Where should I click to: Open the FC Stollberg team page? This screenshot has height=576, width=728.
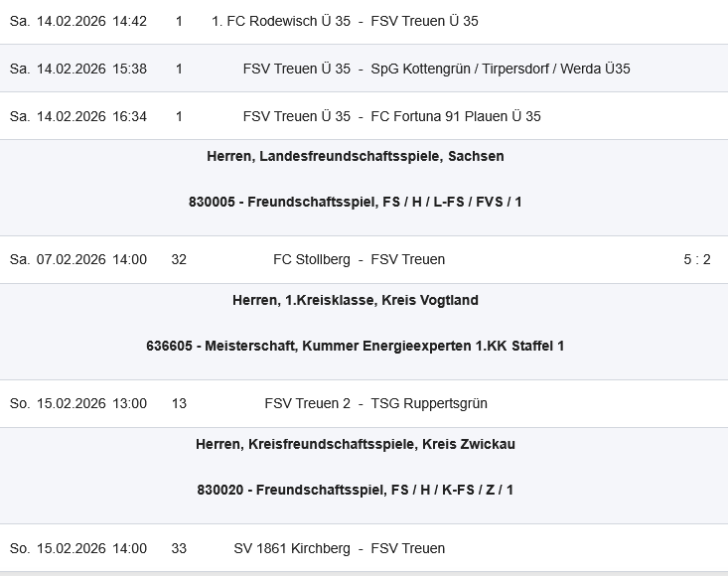coord(311,259)
